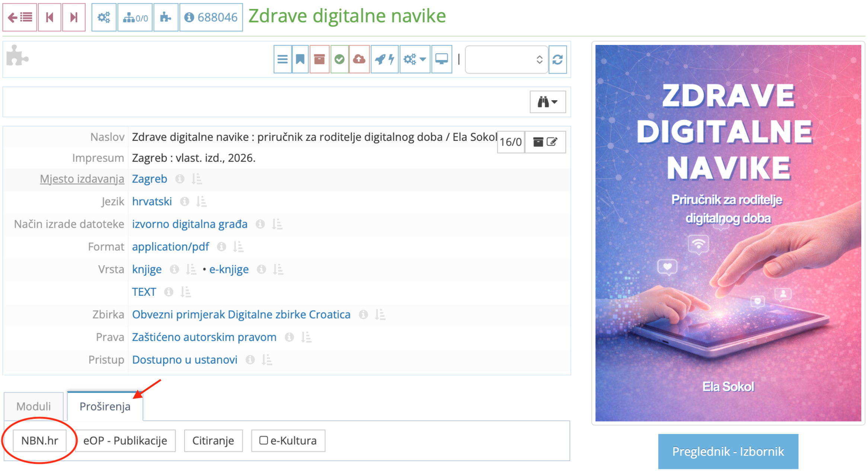Switch to the Proširenja tab
Image resolution: width=868 pixels, height=476 pixels.
[105, 406]
